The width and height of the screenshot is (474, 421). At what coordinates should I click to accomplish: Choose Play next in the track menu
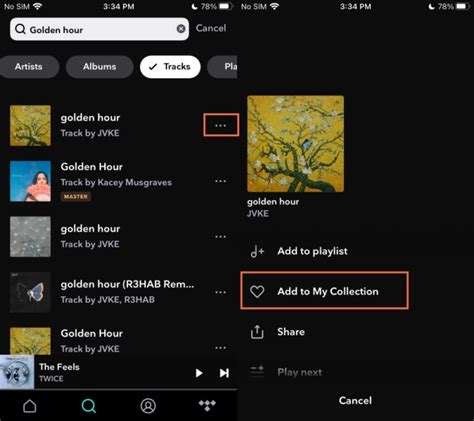(300, 372)
